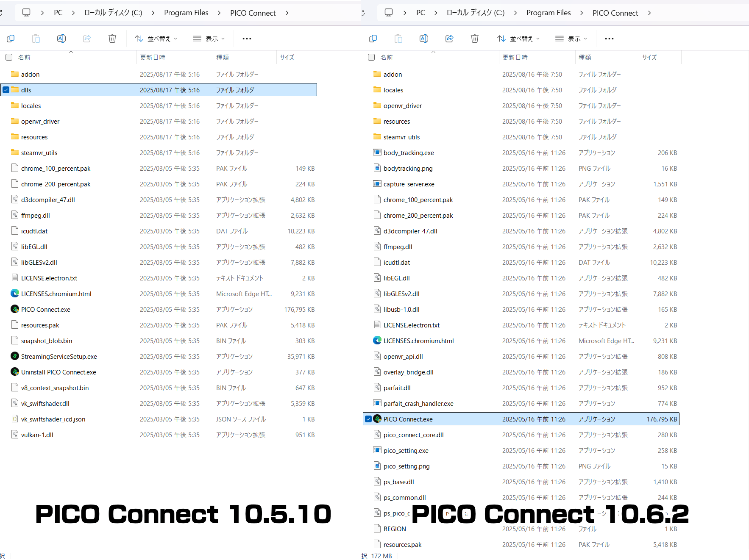Screen dimensions: 749x560
Task: Click the delete trash icon in left window
Action: pos(112,39)
